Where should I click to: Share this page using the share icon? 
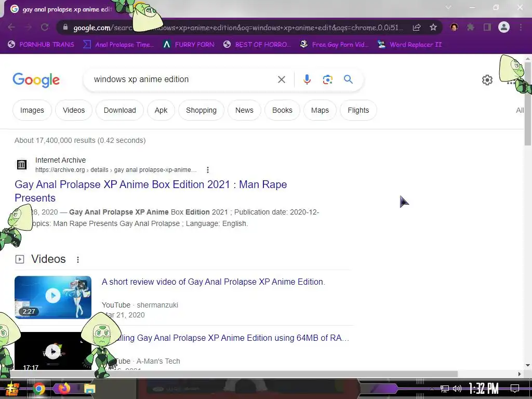pyautogui.click(x=417, y=28)
